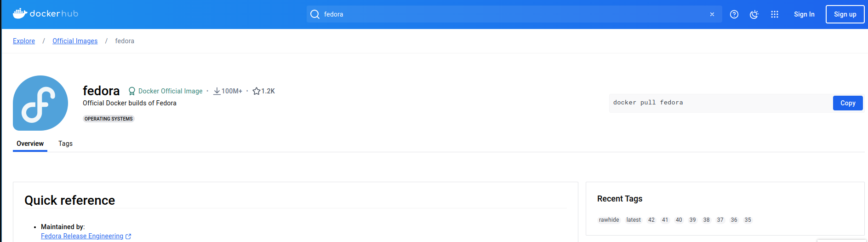Select the latest tag
Viewport: 868px width, 242px height.
pos(634,220)
